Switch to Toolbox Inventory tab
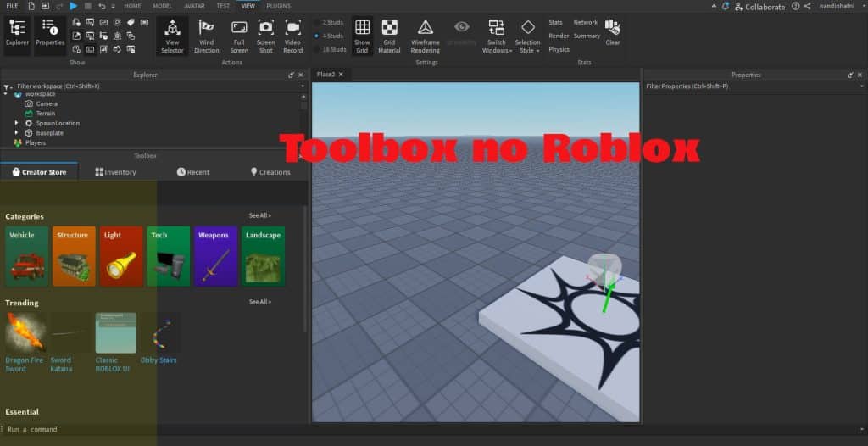This screenshot has height=446, width=868. point(115,172)
